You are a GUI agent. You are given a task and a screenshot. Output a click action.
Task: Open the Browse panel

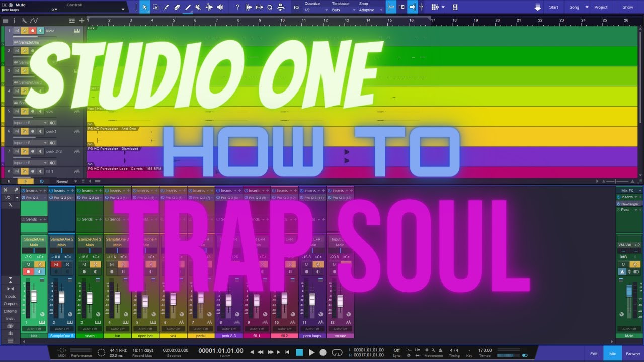click(633, 354)
